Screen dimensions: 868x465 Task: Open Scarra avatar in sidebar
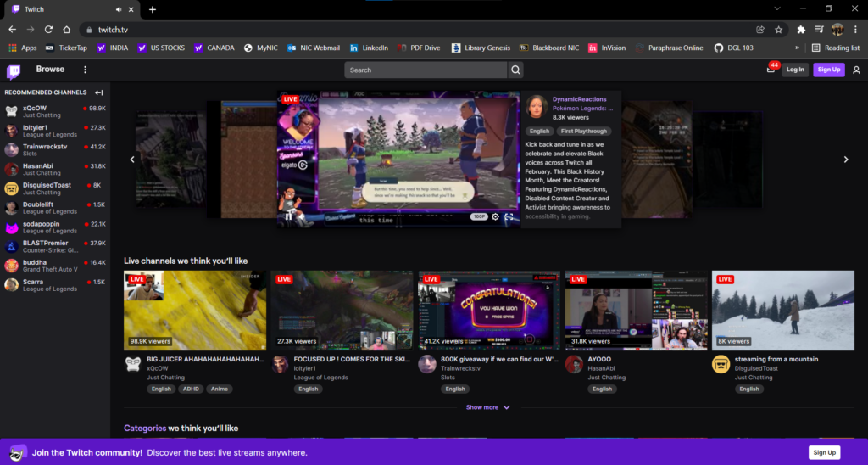pos(12,285)
